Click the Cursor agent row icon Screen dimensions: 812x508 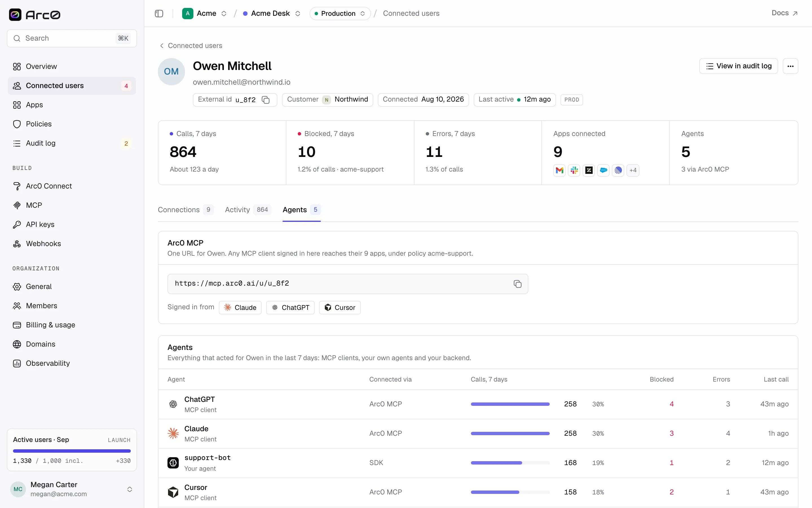point(173,492)
